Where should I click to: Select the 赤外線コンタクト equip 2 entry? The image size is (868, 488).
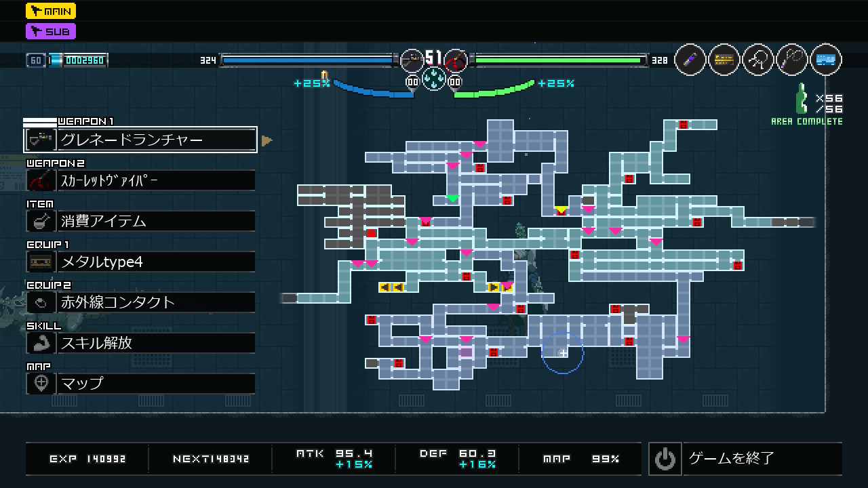coord(156,302)
